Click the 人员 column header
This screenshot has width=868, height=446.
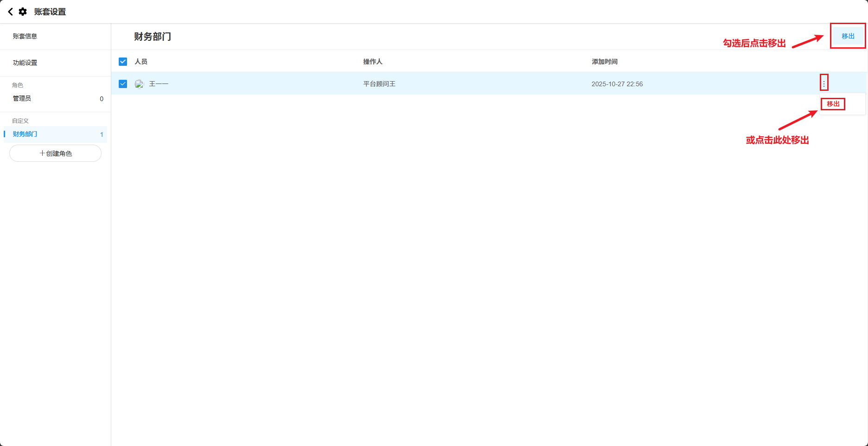(141, 62)
